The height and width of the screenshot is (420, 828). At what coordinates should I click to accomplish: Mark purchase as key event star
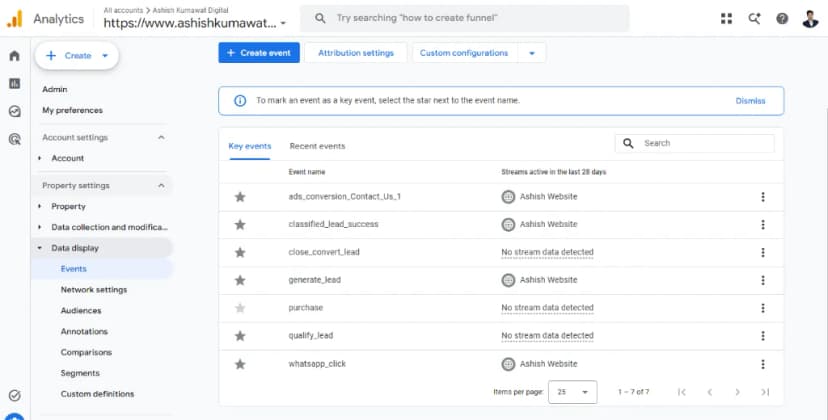(240, 308)
